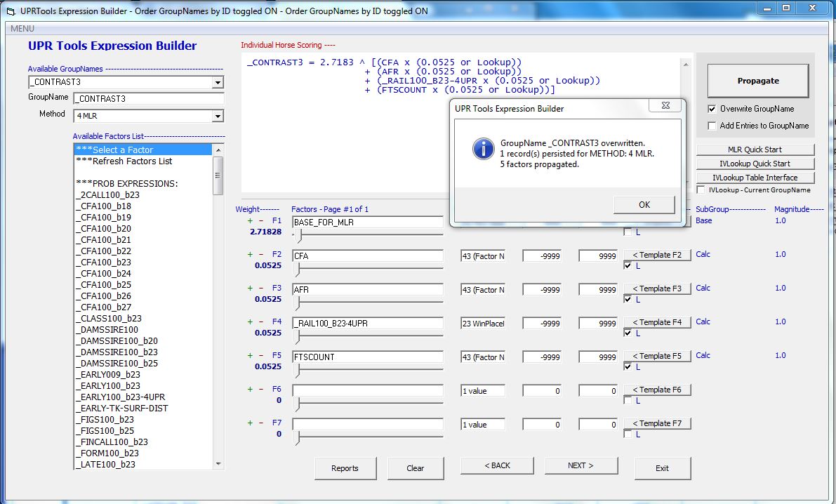Image resolution: width=836 pixels, height=504 pixels.
Task: Open F2 type dropdown 43 (Factor N
Action: (x=483, y=256)
